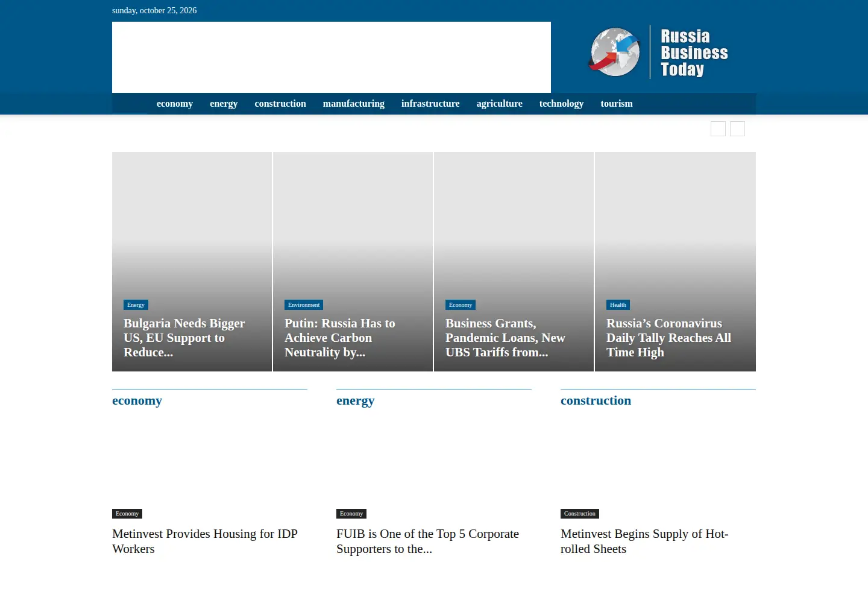Open Metinvest Provides Housing for IDP Workers

(205, 541)
